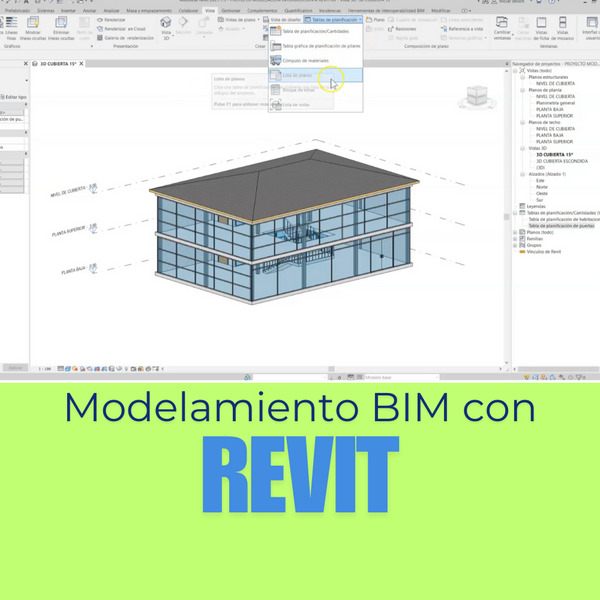
Task: Collapse the Planos de planta node
Action: tap(522, 90)
